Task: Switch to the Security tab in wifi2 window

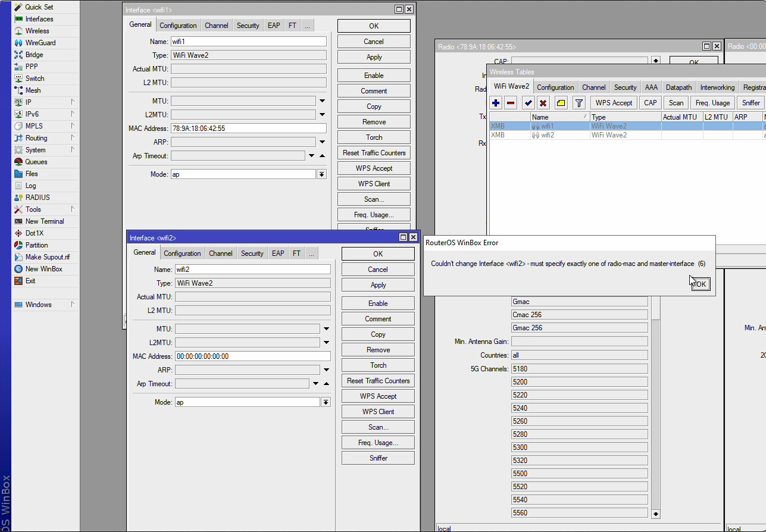Action: (252, 254)
